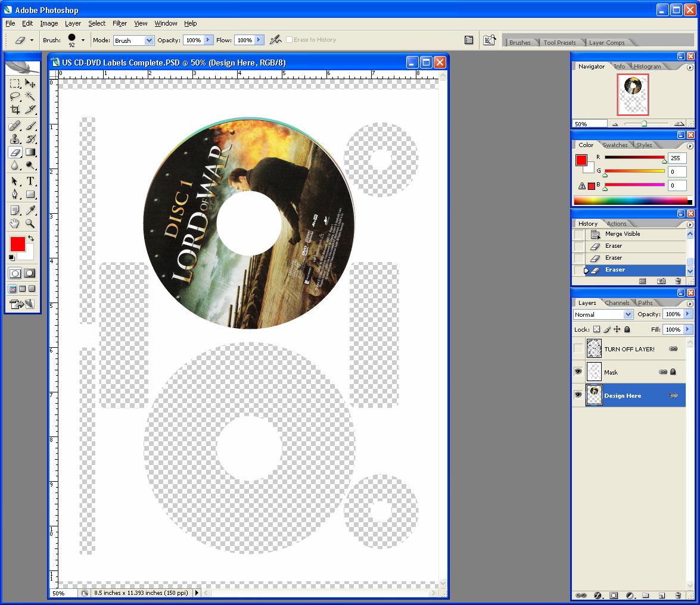Select the Design Here layer thumbnail

point(594,395)
